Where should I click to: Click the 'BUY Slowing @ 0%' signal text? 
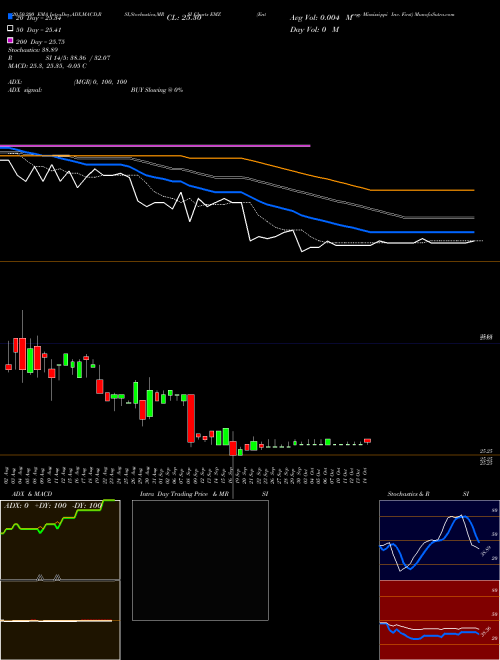157,90
